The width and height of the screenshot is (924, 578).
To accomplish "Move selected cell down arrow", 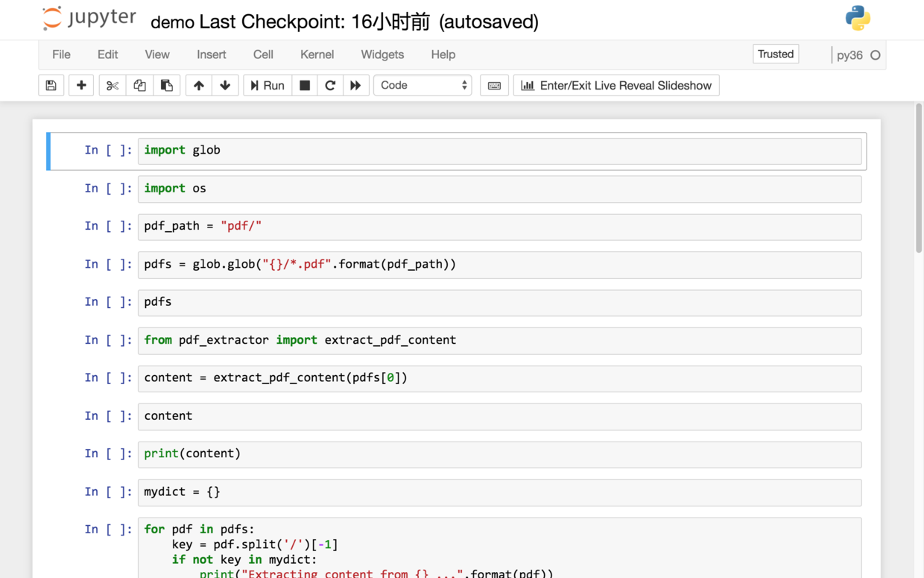I will click(225, 86).
